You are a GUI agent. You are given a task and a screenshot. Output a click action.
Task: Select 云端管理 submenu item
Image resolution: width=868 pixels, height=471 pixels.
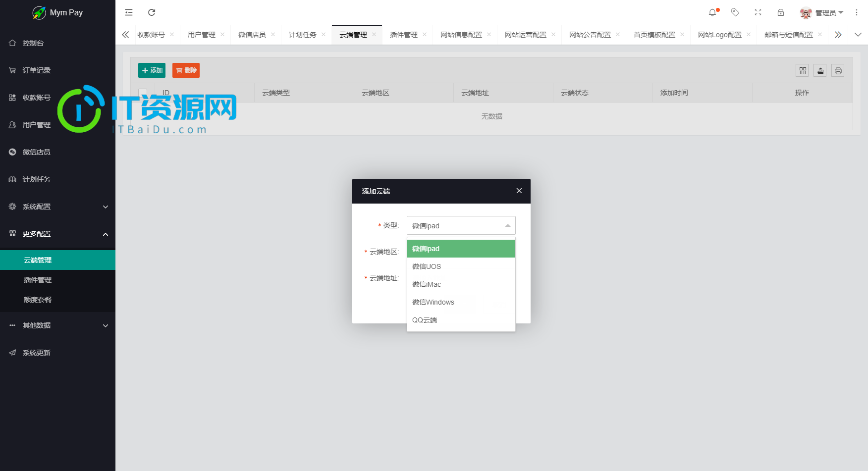(57, 260)
